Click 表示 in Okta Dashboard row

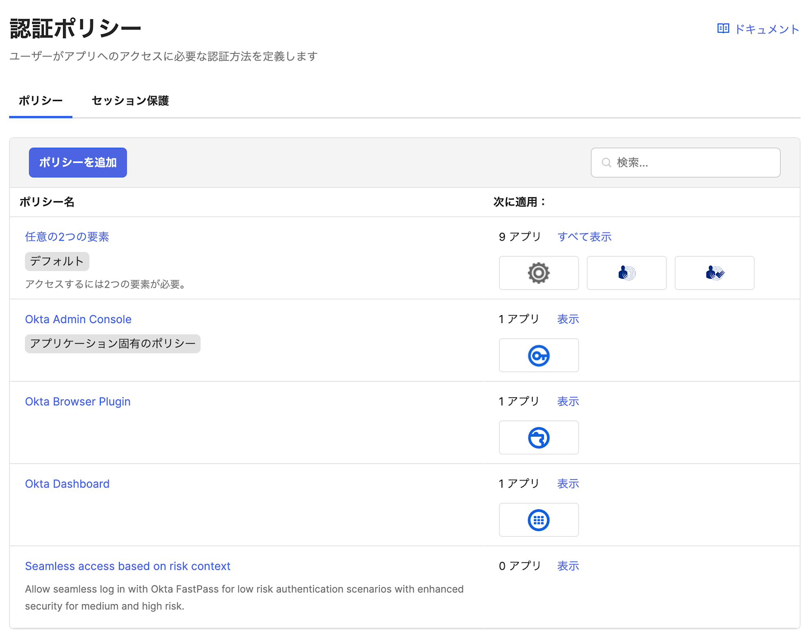coord(568,484)
